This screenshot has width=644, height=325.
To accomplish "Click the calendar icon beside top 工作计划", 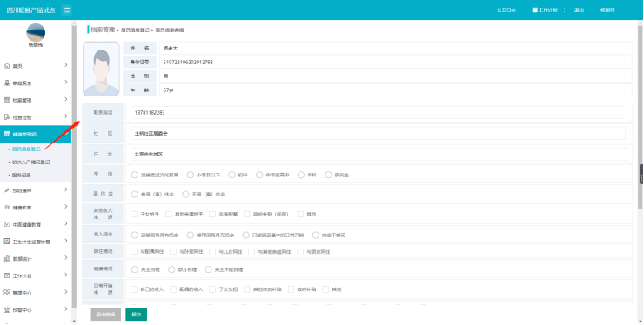I will pos(534,10).
